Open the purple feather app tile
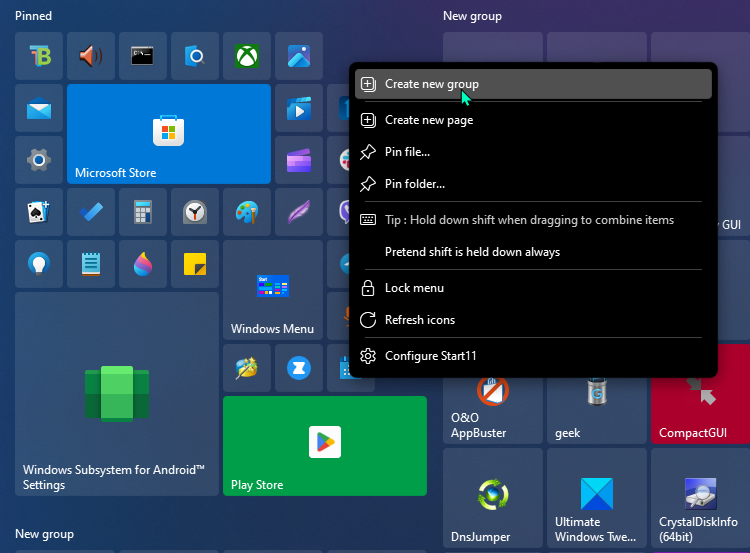 [299, 212]
